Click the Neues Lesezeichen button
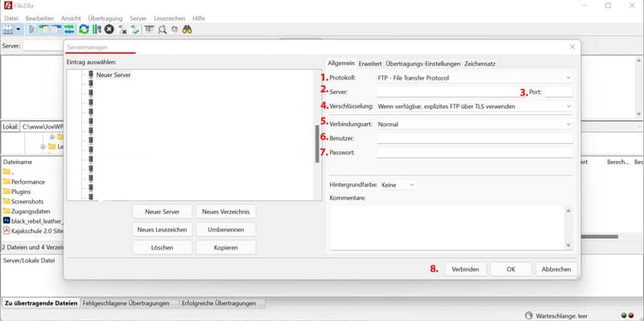 163,229
